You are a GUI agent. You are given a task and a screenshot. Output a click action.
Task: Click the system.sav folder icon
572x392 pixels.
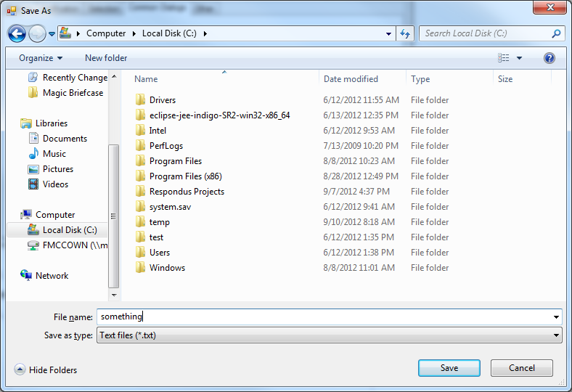click(x=140, y=207)
